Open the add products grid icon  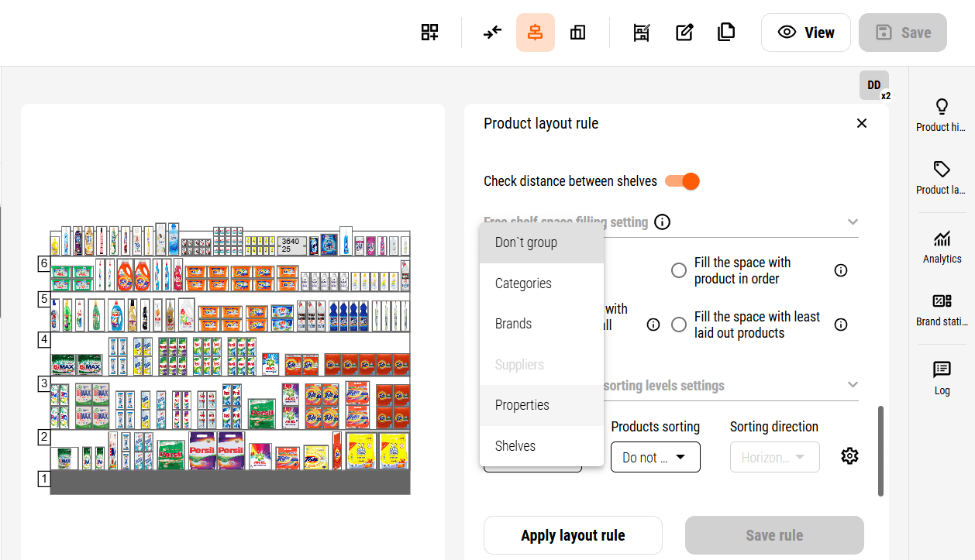[x=430, y=32]
